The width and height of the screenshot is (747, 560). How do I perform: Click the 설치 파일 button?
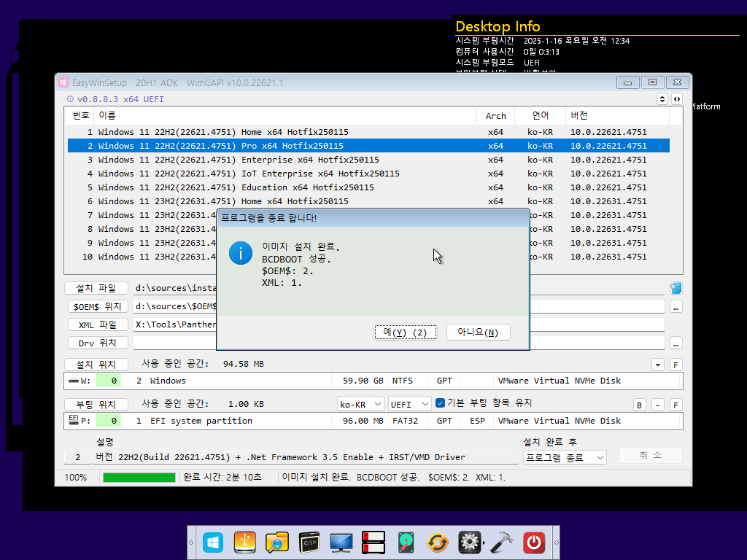tap(96, 288)
